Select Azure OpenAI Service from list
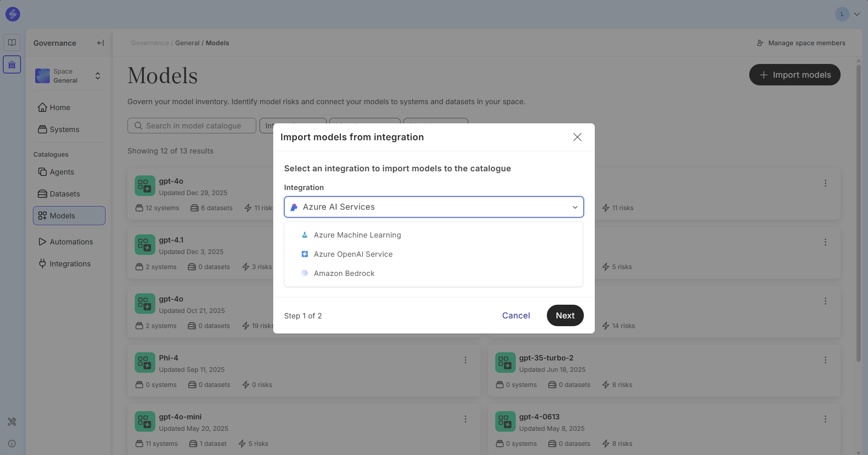 353,254
